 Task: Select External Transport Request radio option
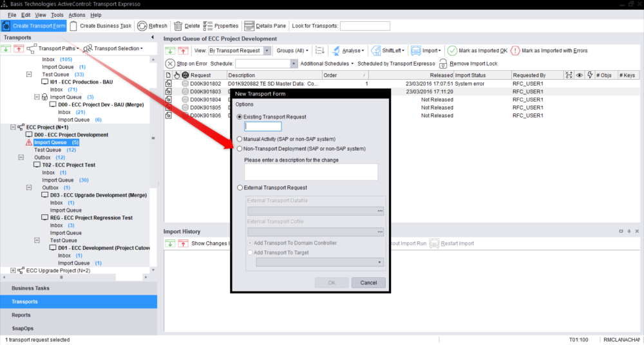240,188
